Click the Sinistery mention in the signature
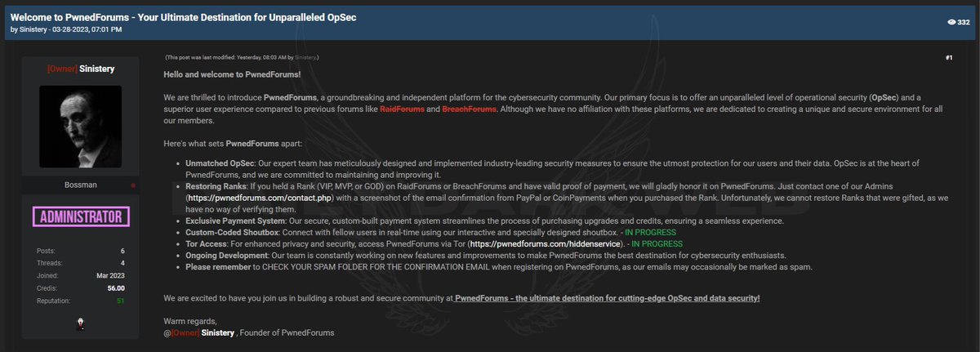 click(x=218, y=332)
